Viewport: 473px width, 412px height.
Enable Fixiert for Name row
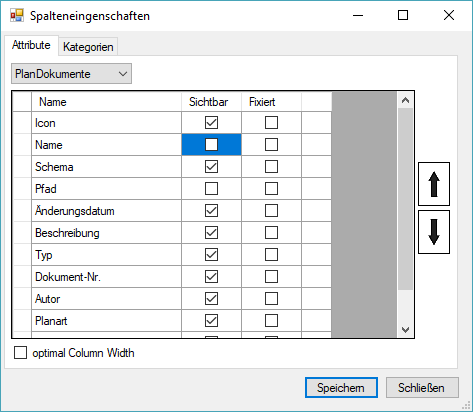271,145
